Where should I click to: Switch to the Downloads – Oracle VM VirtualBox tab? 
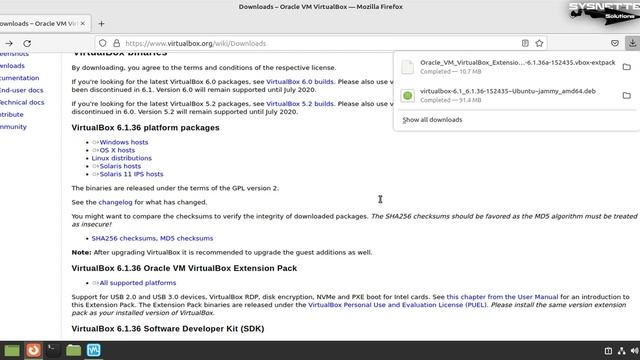tap(42, 24)
